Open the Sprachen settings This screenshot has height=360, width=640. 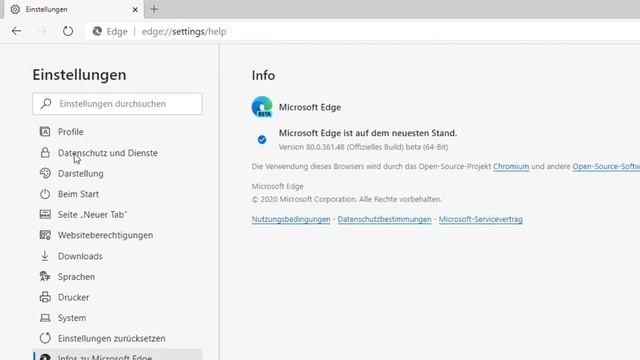[76, 277]
